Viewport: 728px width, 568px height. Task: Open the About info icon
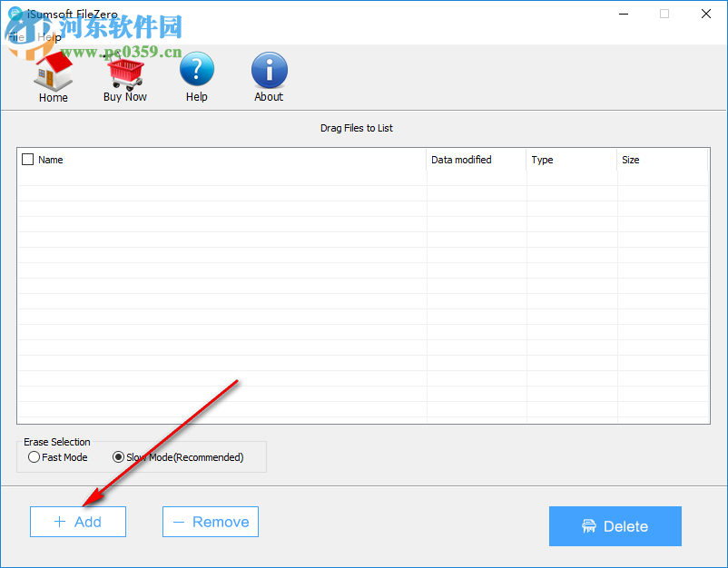coord(269,71)
